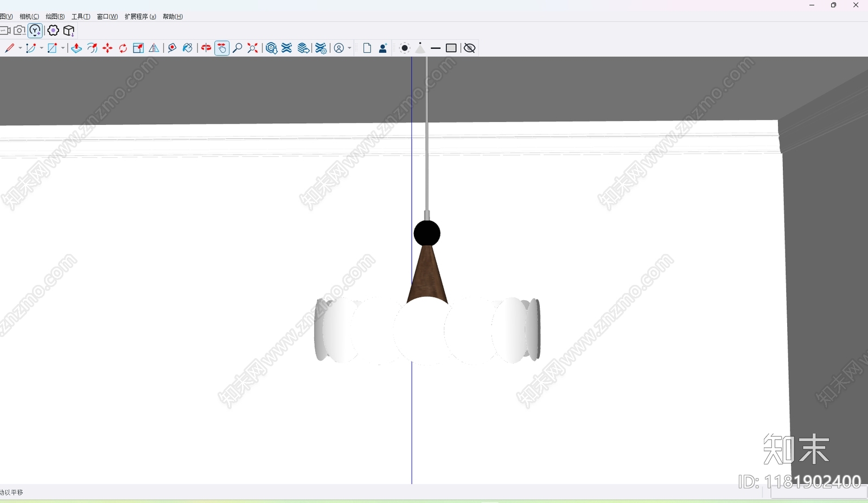The width and height of the screenshot is (868, 503).
Task: Open the 窗口(W) menu
Action: tap(107, 17)
